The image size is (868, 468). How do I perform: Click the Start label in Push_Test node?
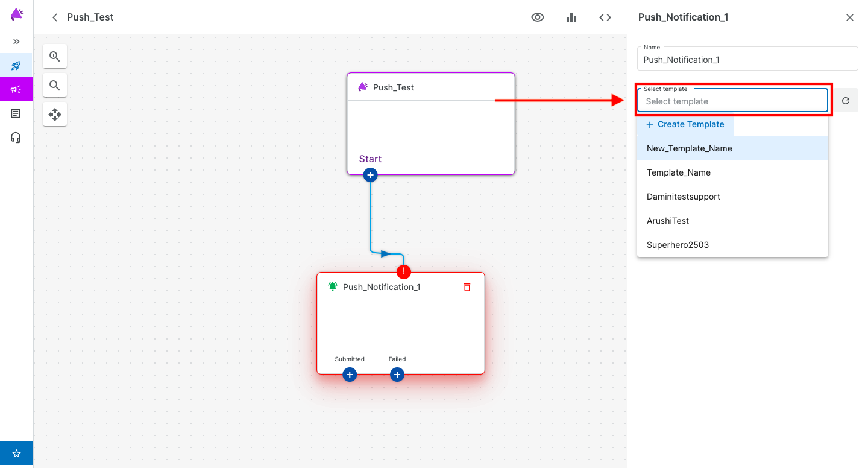coord(370,159)
